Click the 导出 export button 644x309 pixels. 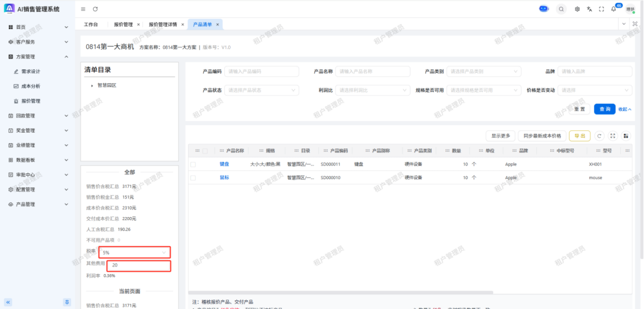click(x=579, y=136)
